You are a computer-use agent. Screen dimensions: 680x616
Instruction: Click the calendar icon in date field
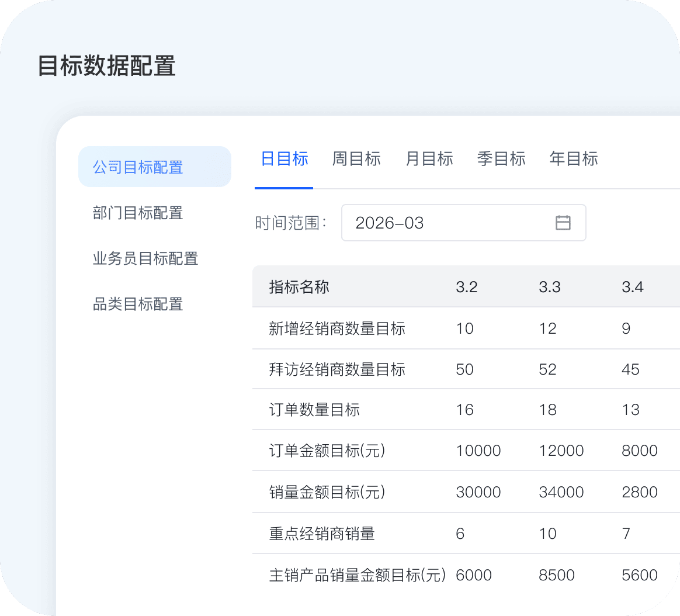[x=563, y=223]
